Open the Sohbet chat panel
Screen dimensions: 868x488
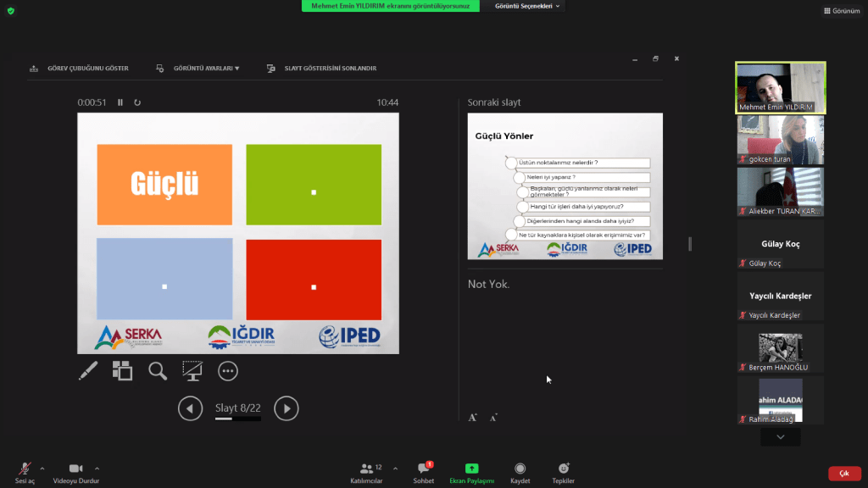point(423,472)
